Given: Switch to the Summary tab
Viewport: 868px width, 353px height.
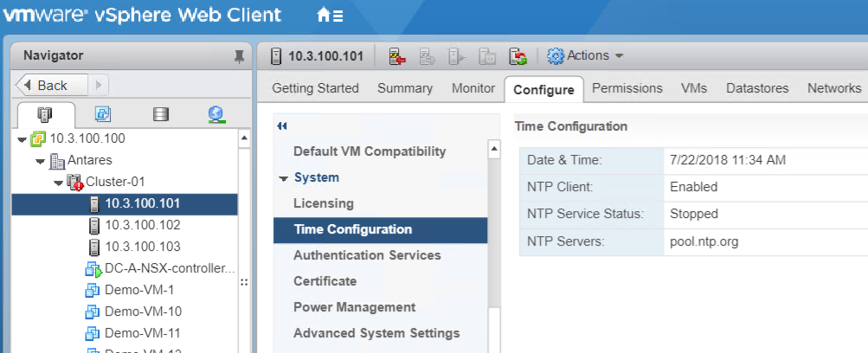Looking at the screenshot, I should 405,88.
